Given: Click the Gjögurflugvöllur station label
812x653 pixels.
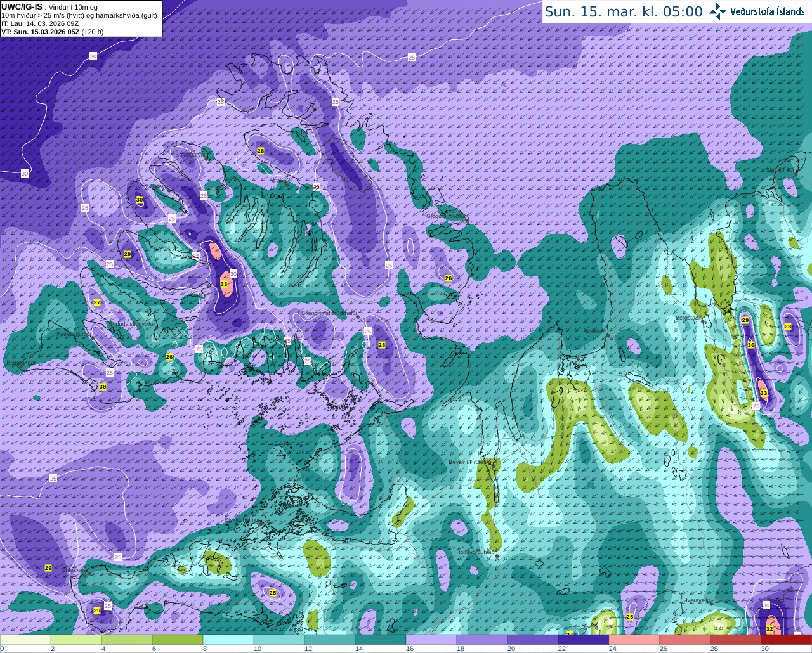Looking at the screenshot, I should tap(447, 216).
